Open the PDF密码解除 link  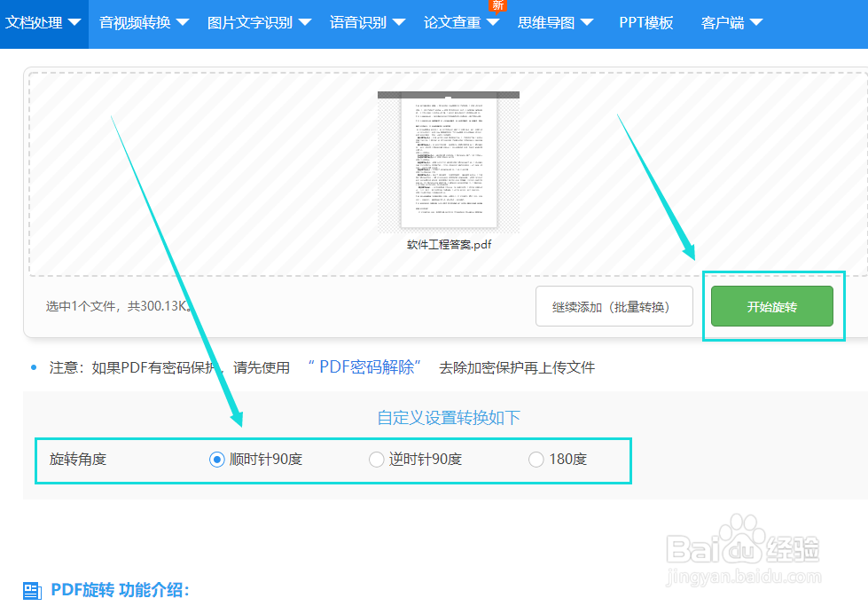click(364, 366)
